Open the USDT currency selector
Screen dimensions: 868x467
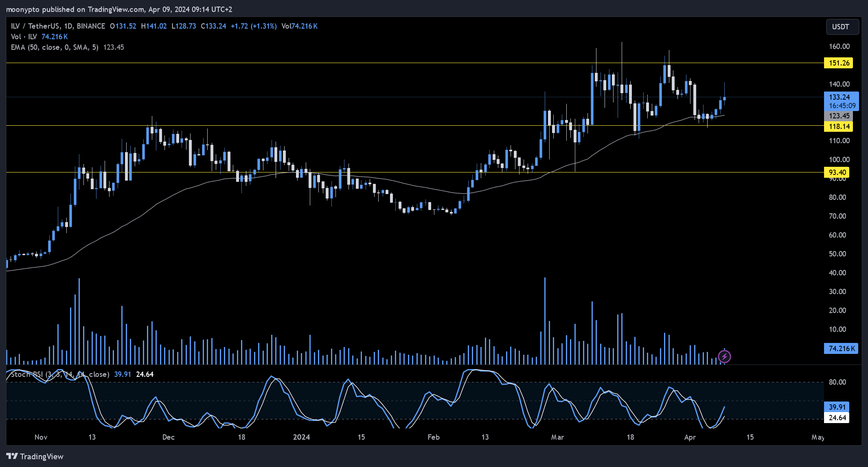click(x=842, y=27)
